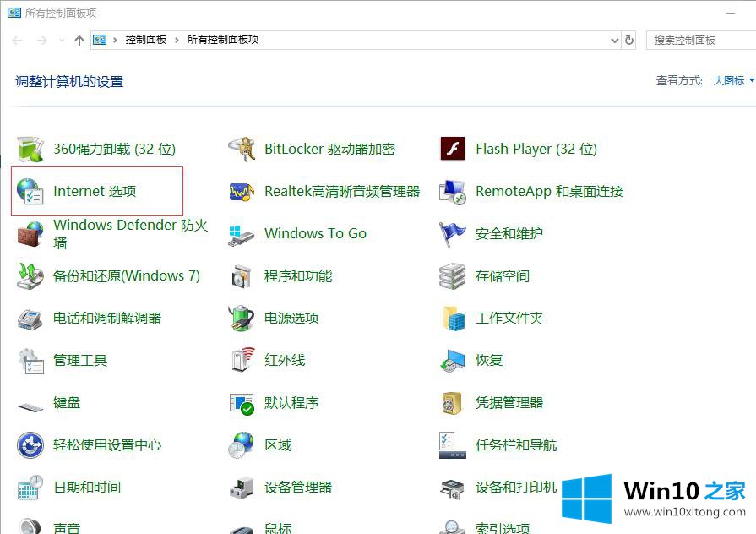Open the 红外线 icon
The image size is (756, 534).
(x=242, y=359)
